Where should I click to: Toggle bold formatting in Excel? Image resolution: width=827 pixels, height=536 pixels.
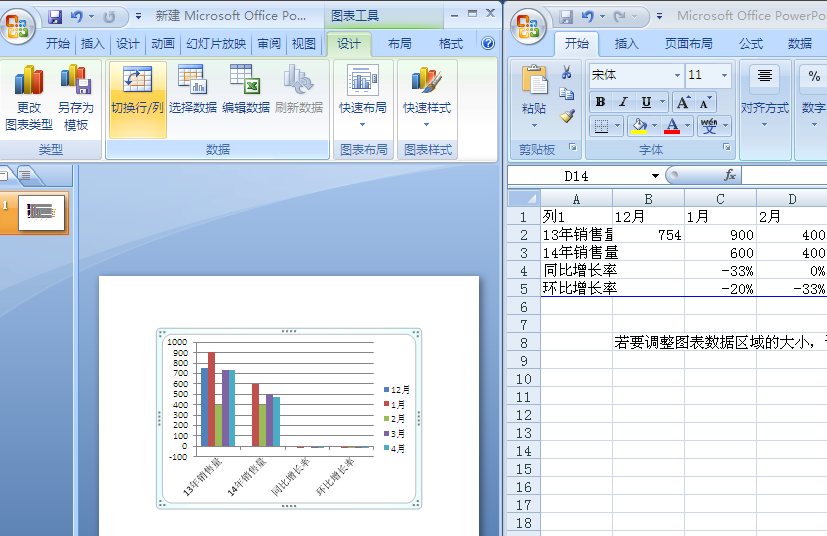600,102
